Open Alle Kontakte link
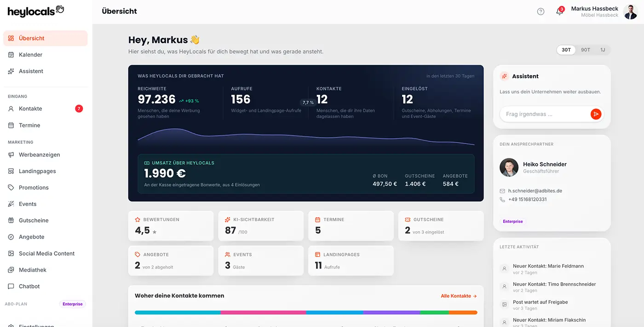This screenshot has height=327, width=644. coord(459,296)
